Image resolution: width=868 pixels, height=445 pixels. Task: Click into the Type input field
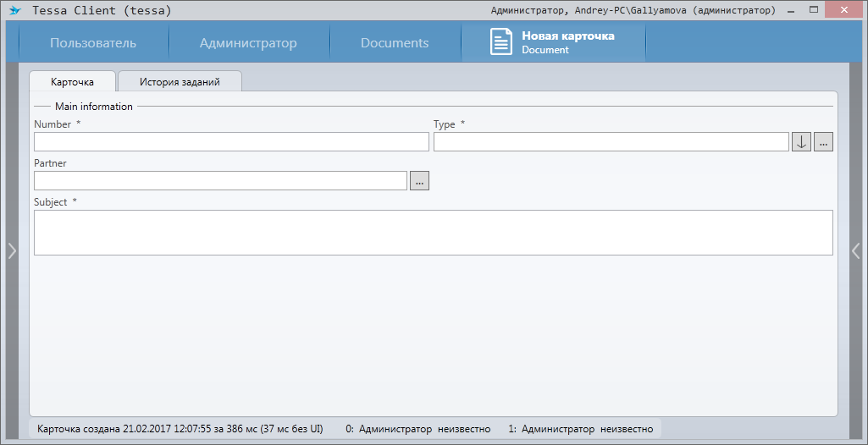[x=611, y=142]
